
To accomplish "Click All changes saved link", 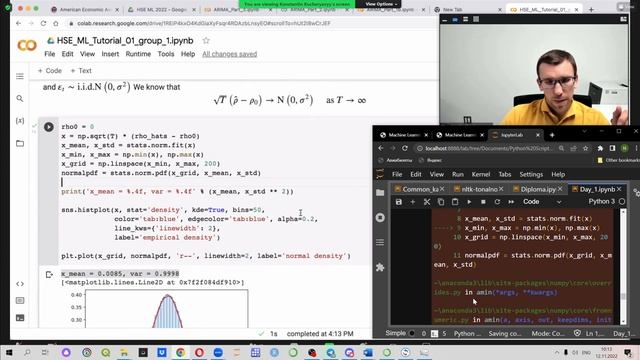I will 229,54.
